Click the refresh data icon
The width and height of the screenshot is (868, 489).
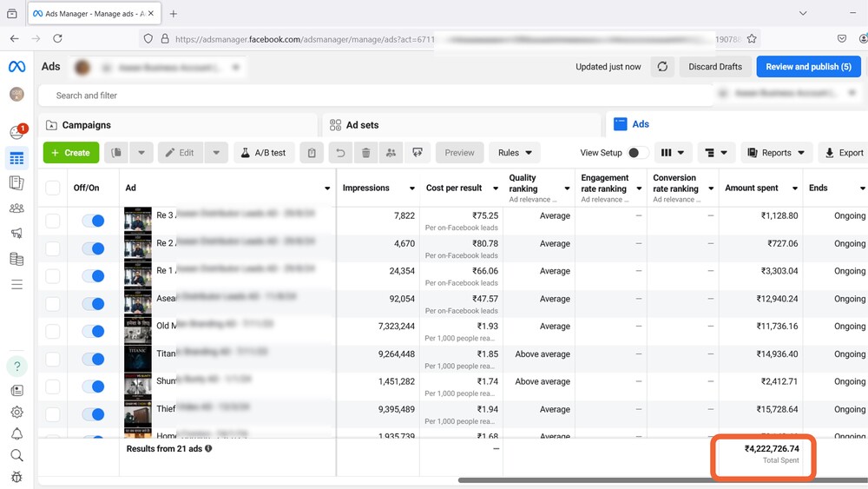tap(662, 67)
